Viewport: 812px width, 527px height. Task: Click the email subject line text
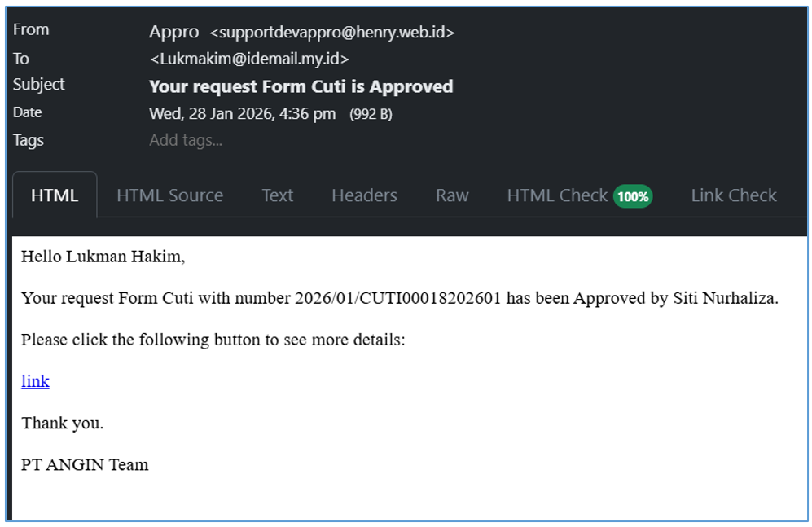pos(301,86)
